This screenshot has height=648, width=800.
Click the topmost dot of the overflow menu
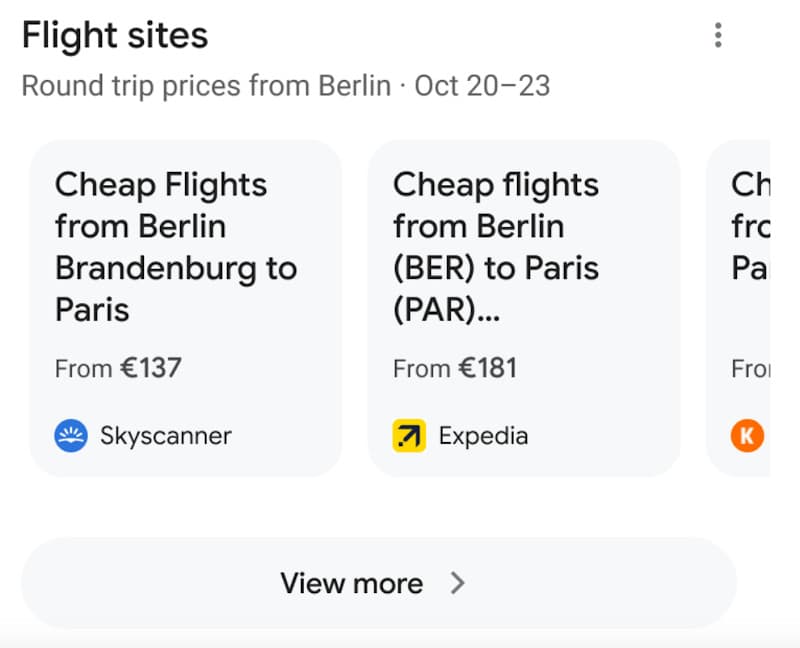point(718,24)
